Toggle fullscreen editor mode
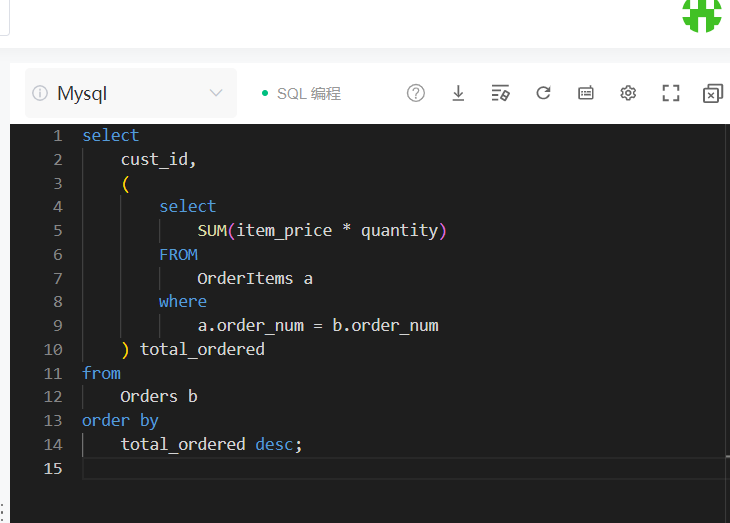The height and width of the screenshot is (523, 730). coord(671,93)
